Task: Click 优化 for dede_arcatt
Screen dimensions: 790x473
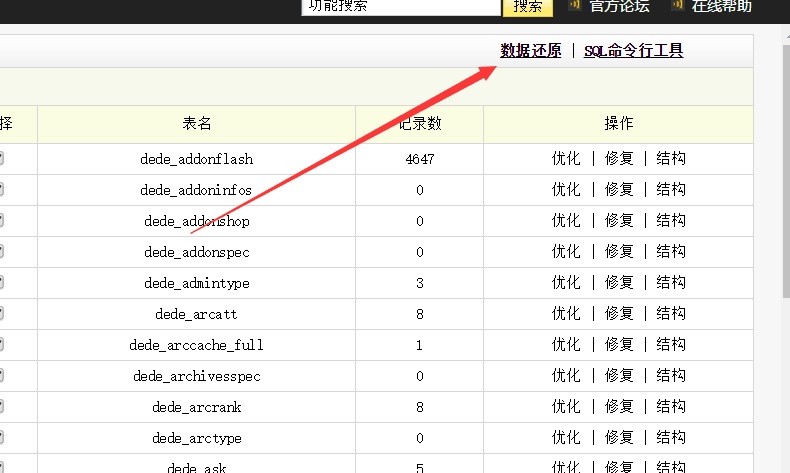Action: tap(566, 313)
